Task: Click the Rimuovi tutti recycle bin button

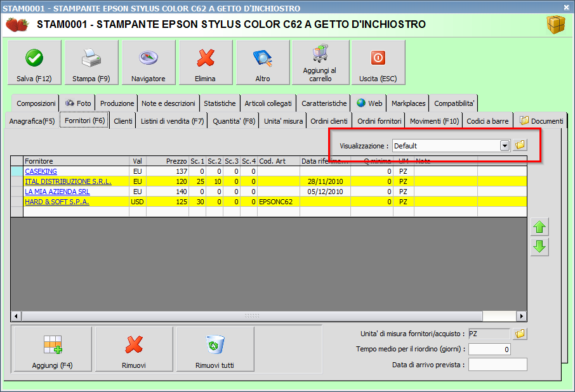Action: click(215, 349)
